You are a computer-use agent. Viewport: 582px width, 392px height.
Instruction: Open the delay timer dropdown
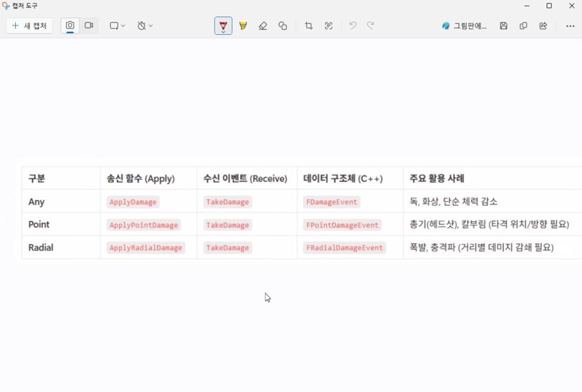click(x=145, y=25)
